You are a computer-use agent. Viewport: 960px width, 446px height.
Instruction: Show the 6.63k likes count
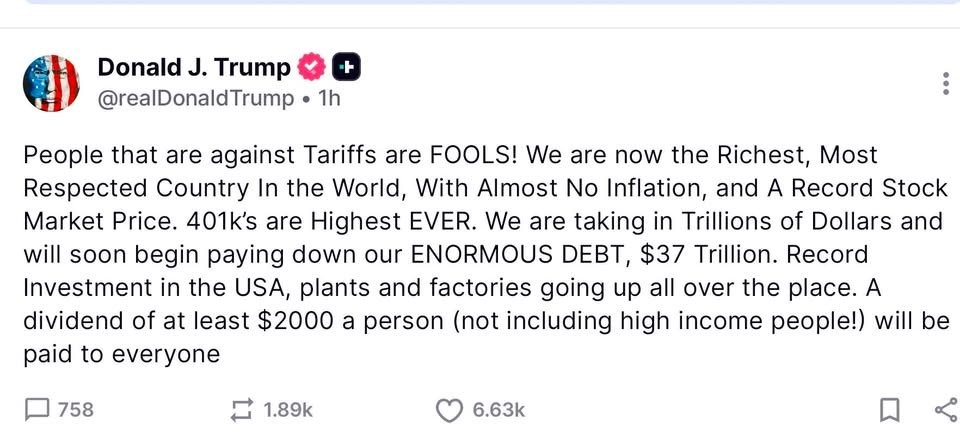tap(498, 409)
